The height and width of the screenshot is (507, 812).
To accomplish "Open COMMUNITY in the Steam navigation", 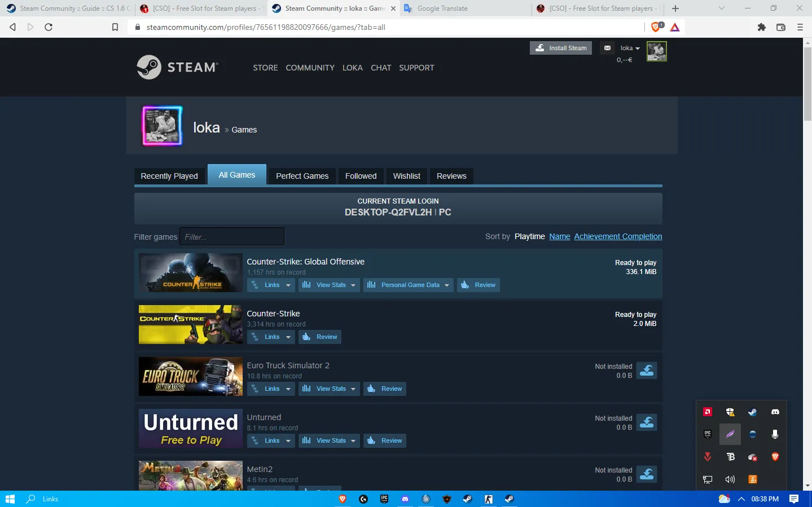I will (310, 68).
